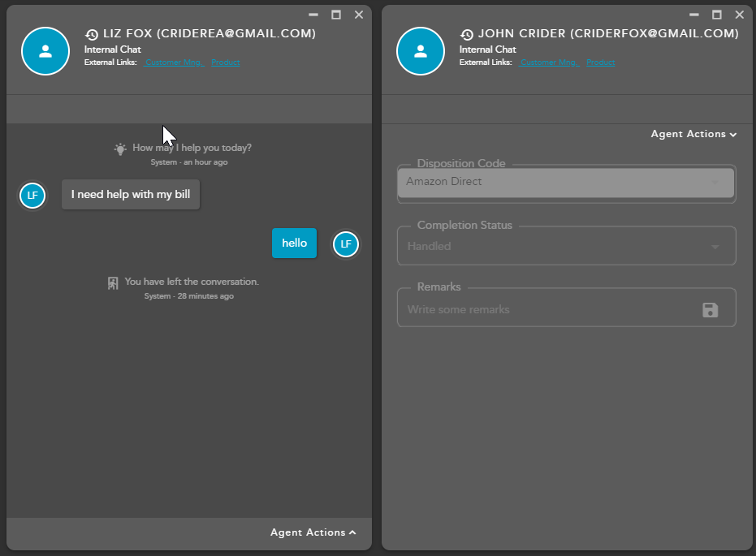Viewport: 756px width, 556px height.
Task: Open Customer Mng. link in John Crider chat
Action: tap(550, 62)
